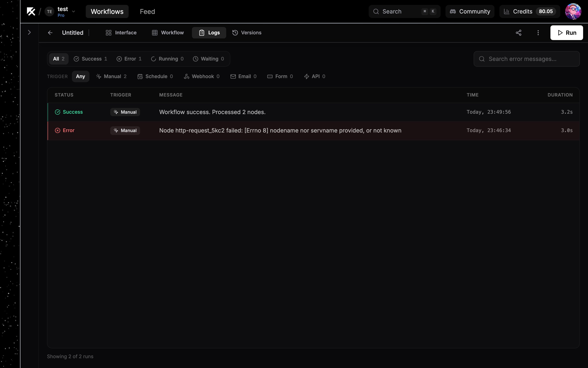Click the TRIGGER column header
The image size is (588, 368).
120,95
